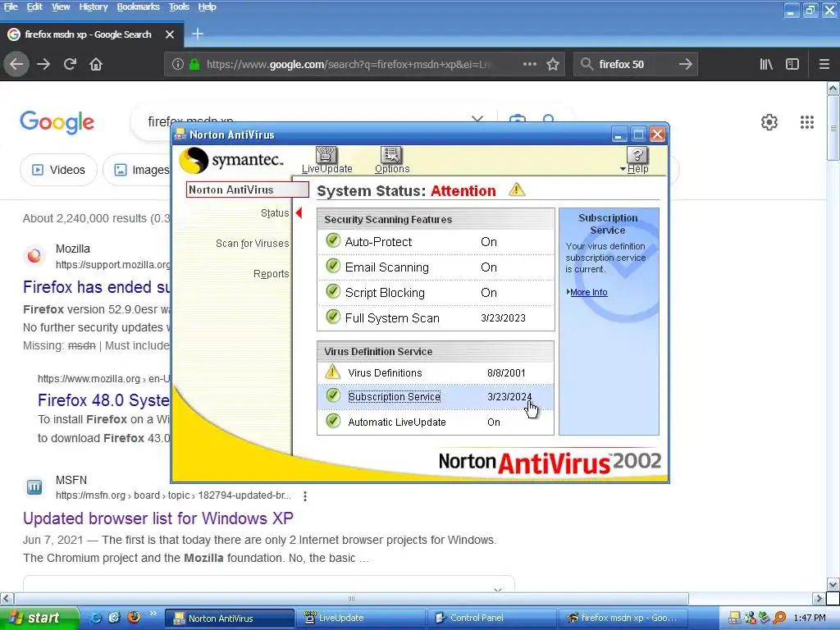Open LiveUpdate in Norton AntiVirus toolbar

tap(326, 160)
